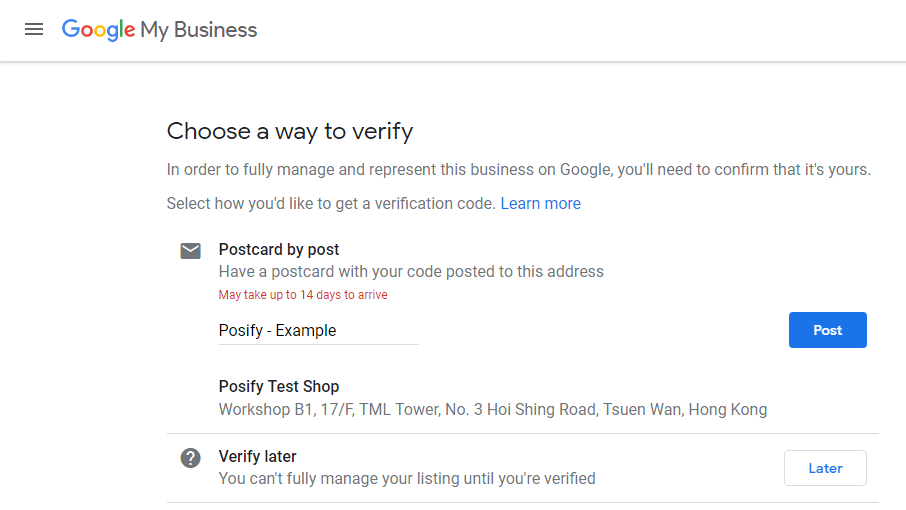Screen dimensions: 906x510
Task: Click the Choose a way to verify heading
Action: (x=289, y=132)
